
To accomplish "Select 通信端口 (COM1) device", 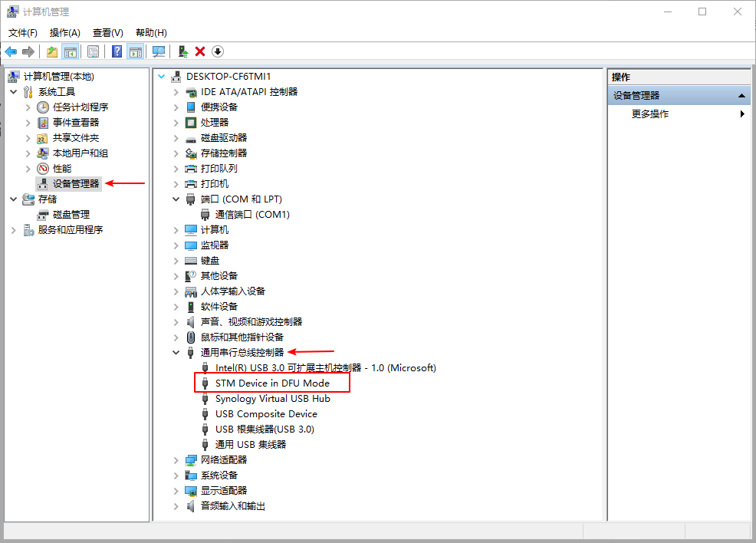I will click(252, 215).
